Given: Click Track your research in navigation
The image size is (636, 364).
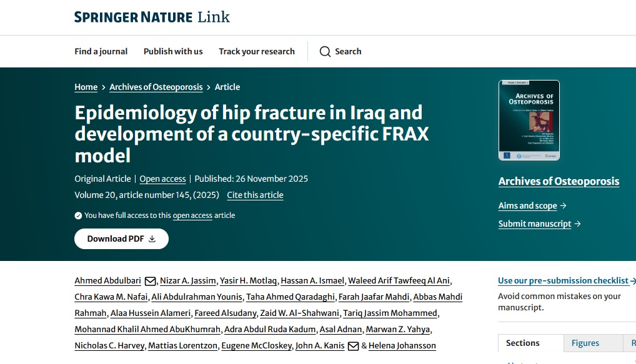Looking at the screenshot, I should (x=256, y=52).
